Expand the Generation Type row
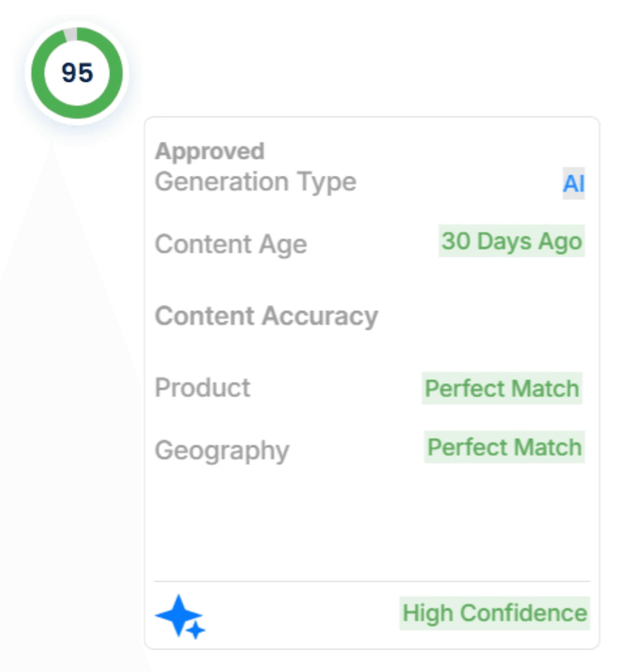 point(255,181)
